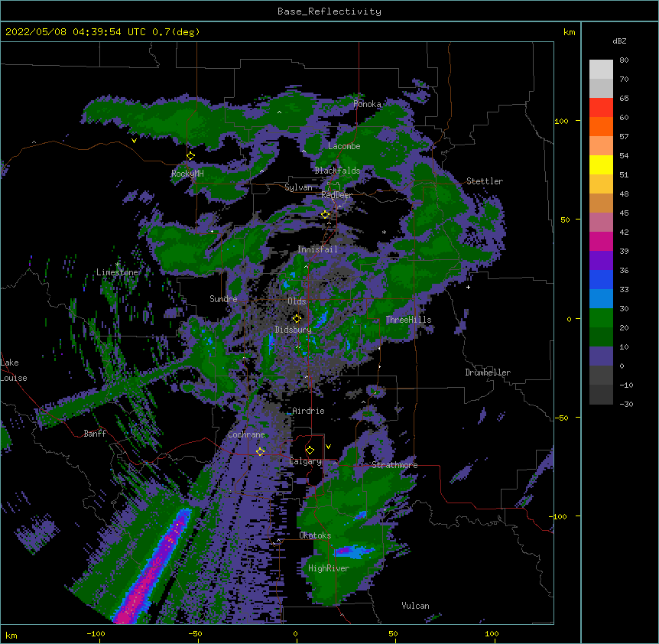Pick the yellow 54-51 dBZ legend swatch
This screenshot has height=644, width=659.
(601, 164)
